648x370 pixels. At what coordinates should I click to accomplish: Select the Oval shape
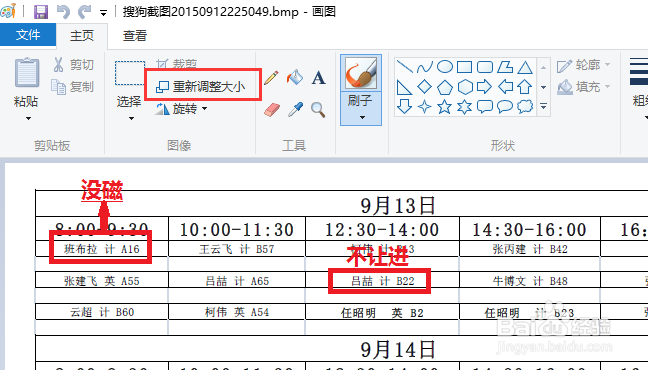coord(445,67)
